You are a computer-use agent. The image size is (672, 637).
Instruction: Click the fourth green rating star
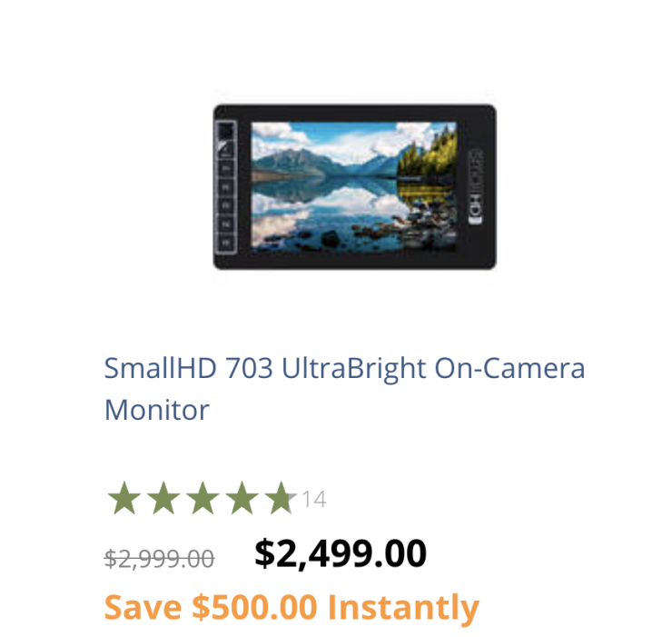tap(242, 498)
